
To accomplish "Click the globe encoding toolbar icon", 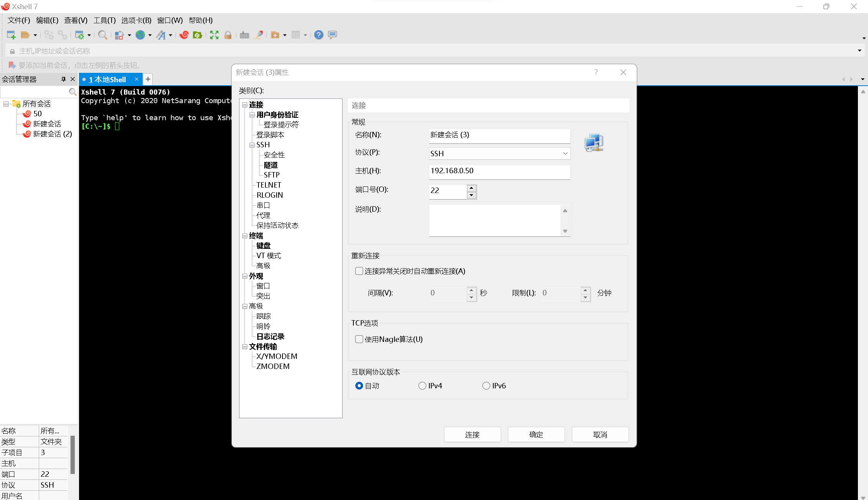I will click(x=140, y=35).
